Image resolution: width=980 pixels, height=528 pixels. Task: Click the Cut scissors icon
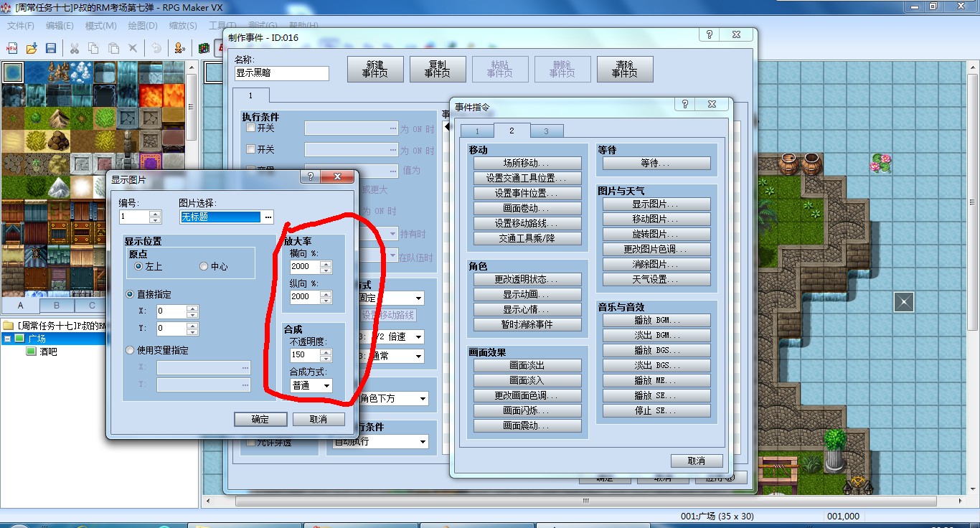[x=74, y=48]
